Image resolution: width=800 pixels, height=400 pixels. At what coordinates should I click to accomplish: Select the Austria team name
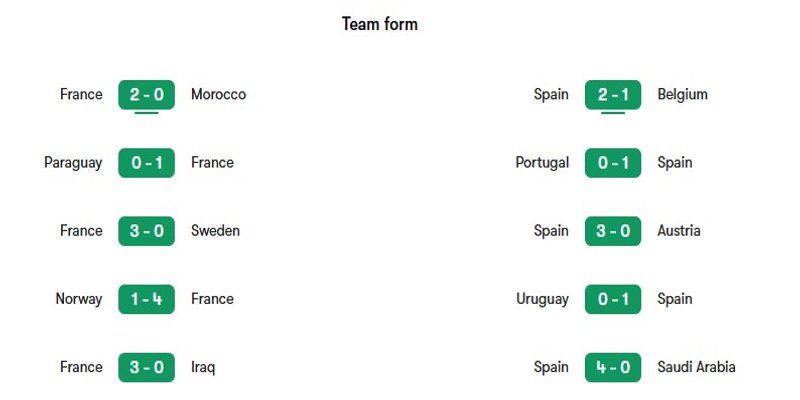point(679,231)
